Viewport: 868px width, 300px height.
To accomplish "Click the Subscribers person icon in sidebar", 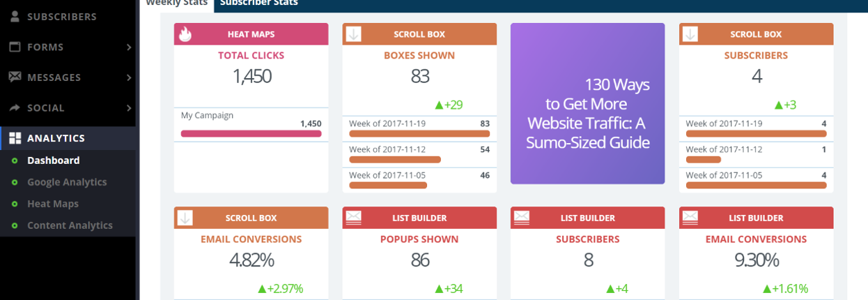I will pyautogui.click(x=15, y=17).
